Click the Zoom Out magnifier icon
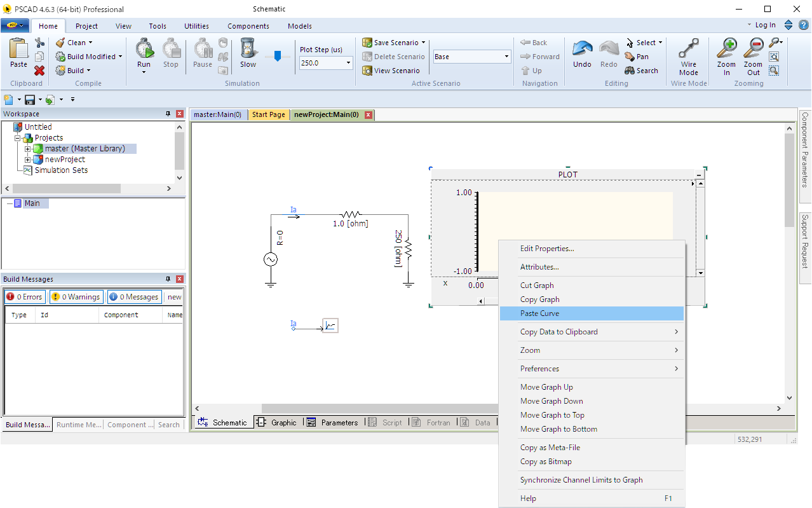 [x=753, y=49]
